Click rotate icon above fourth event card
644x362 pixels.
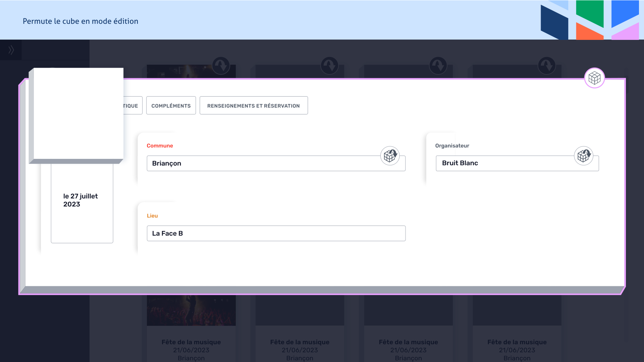547,65
